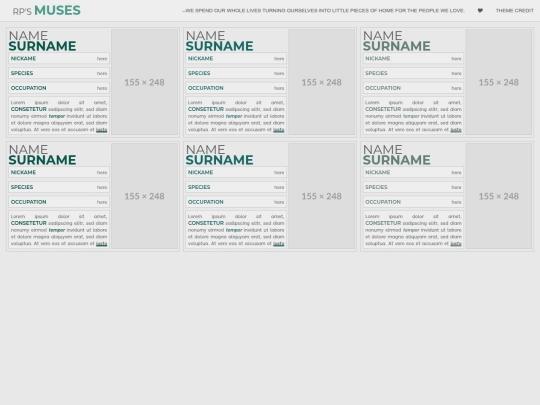
Task: Select the OCCUPATION row in the top-right card
Action: (413, 88)
